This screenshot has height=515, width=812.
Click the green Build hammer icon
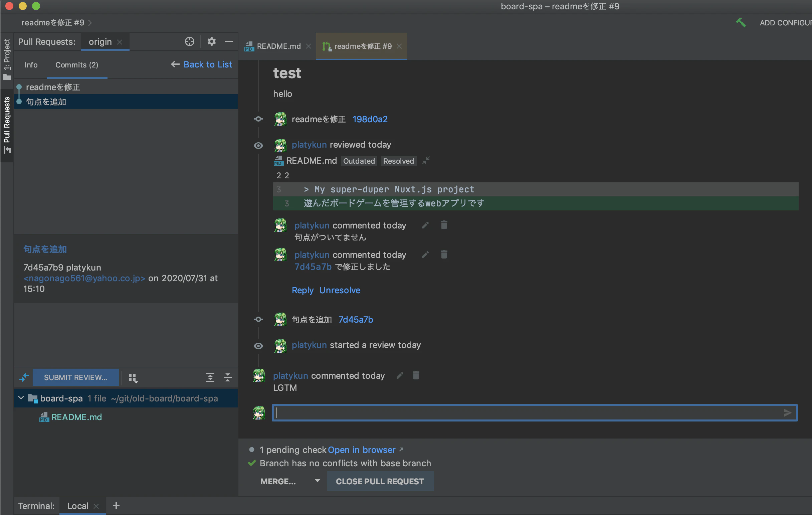[x=741, y=23]
